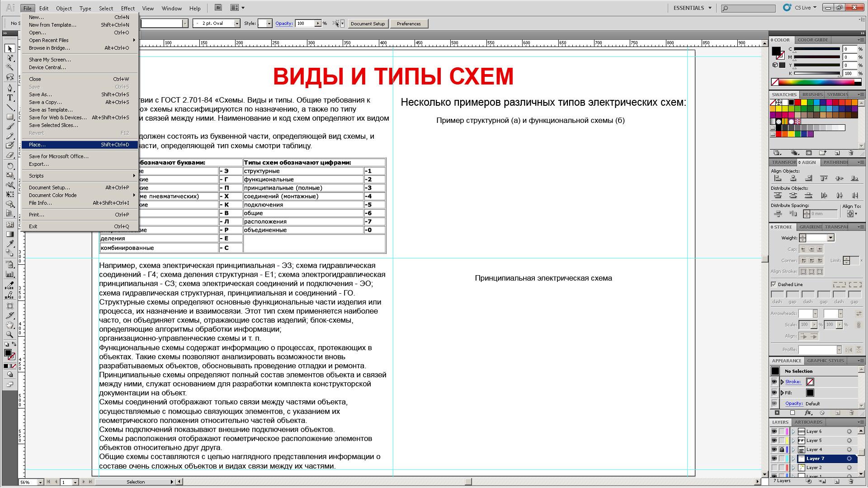Switch to the Graphic Styles tab
This screenshot has width=868, height=488.
pos(826,361)
